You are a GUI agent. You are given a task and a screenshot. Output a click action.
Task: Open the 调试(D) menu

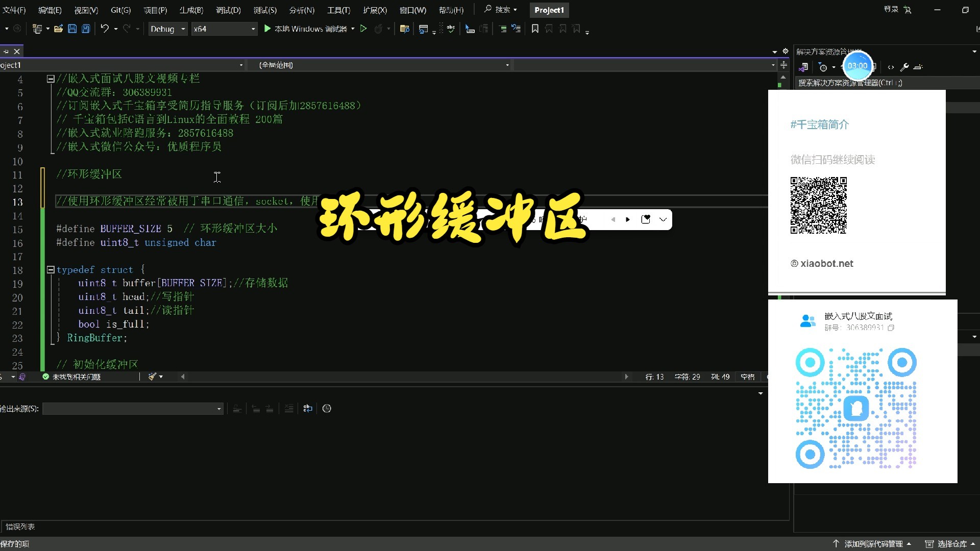(228, 10)
